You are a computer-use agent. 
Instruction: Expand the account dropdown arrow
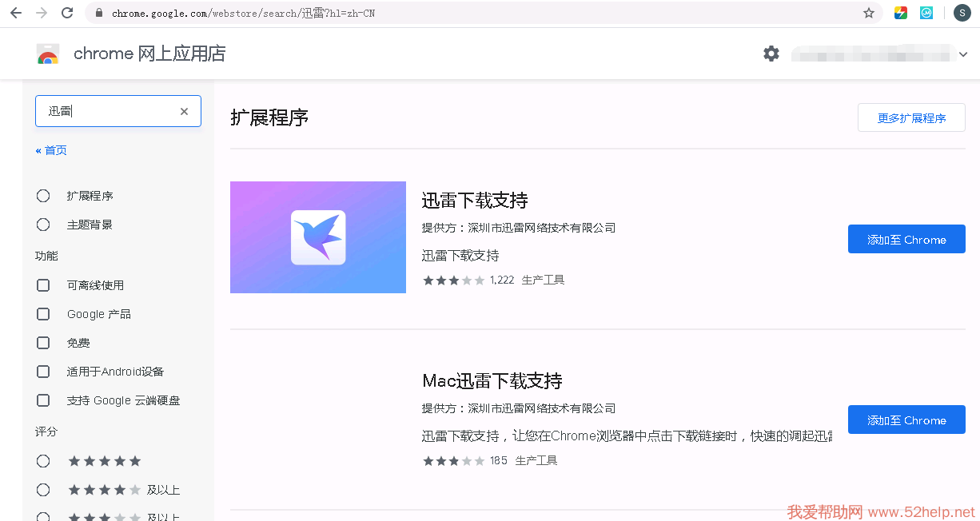[963, 54]
